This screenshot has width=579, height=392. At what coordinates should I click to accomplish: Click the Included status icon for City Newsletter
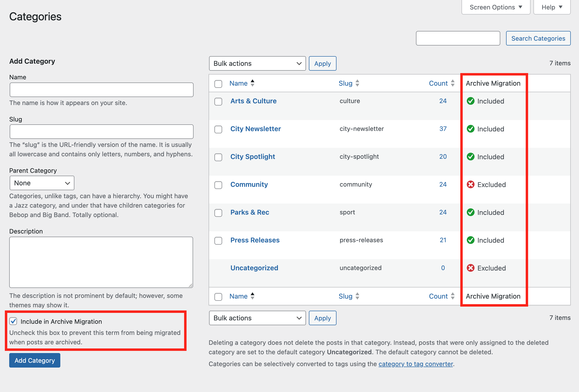[x=471, y=129]
